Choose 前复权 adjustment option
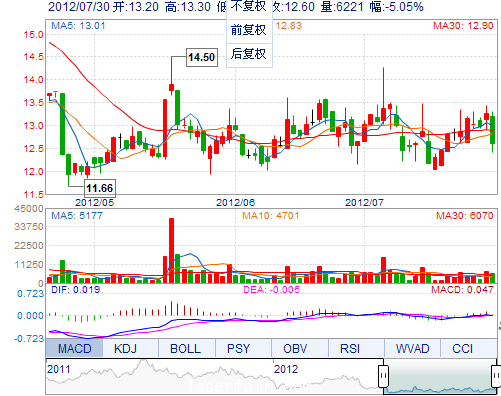Image resolution: width=501 pixels, height=396 pixels. pos(249,31)
